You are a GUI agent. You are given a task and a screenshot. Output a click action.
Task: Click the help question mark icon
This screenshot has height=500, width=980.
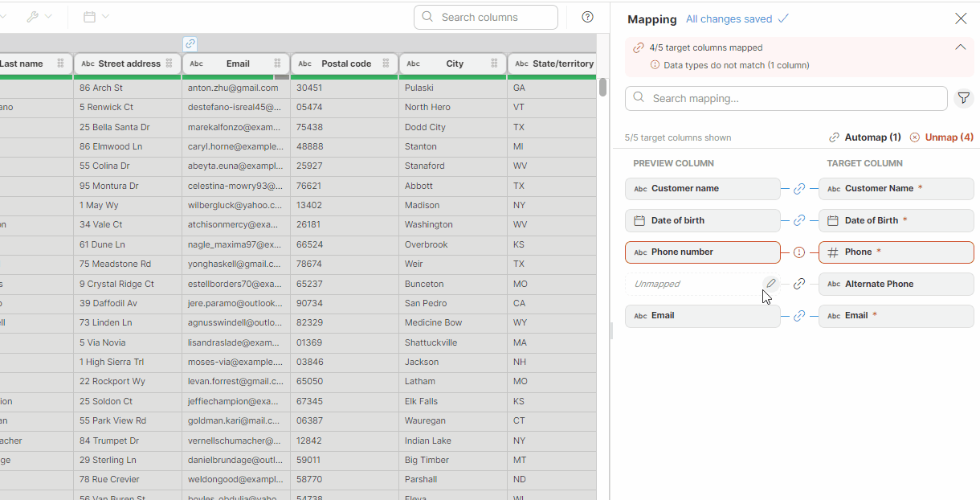click(587, 17)
